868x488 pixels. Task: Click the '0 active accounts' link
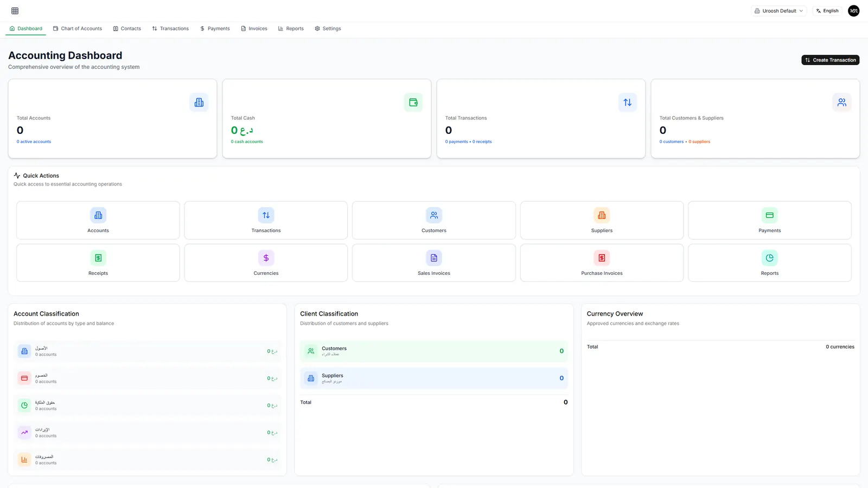(x=34, y=142)
